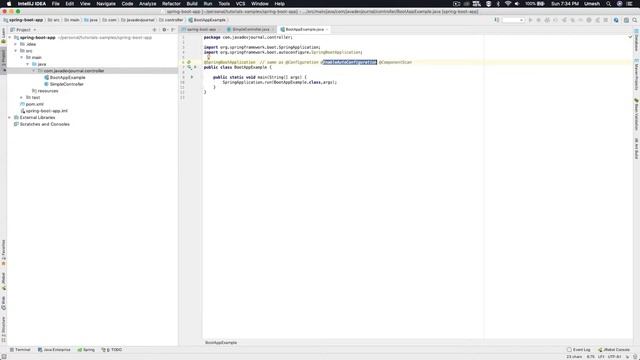Select pom.xml in project tree

coord(31,104)
